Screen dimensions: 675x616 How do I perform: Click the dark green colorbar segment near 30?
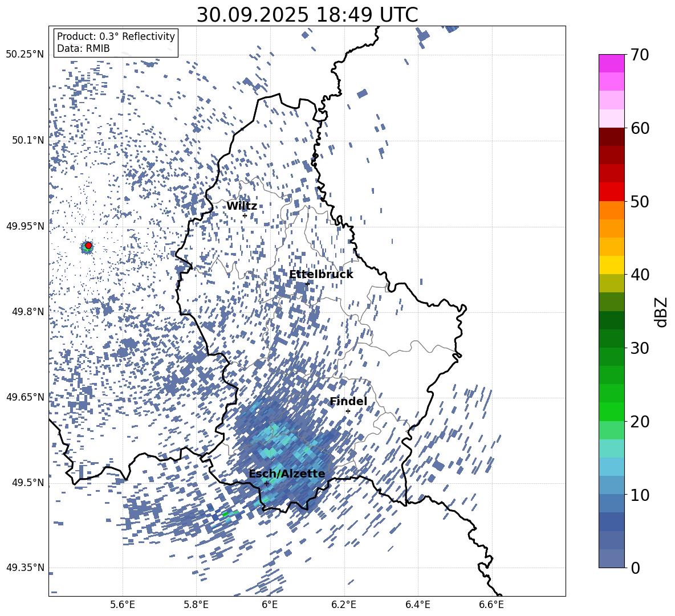coord(612,338)
